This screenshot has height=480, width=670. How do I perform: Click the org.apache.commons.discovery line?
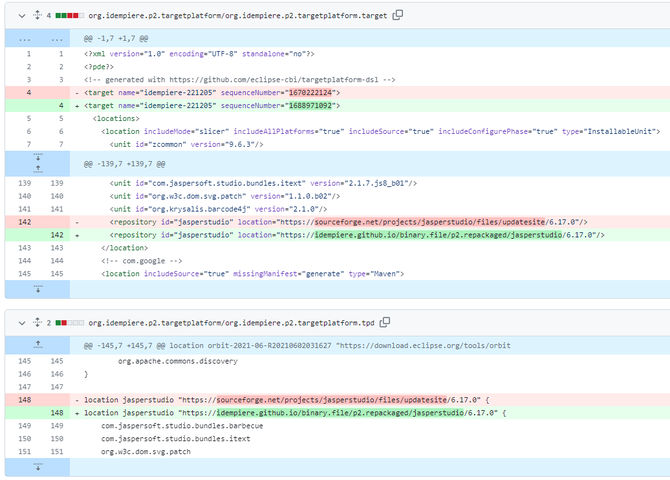click(x=178, y=361)
